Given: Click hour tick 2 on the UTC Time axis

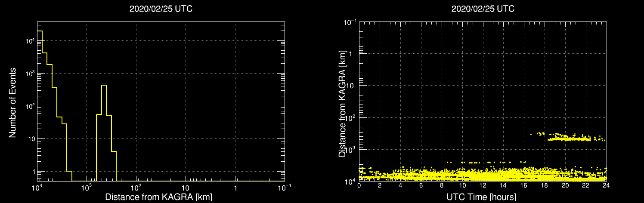Looking at the screenshot, I should pyautogui.click(x=380, y=186).
